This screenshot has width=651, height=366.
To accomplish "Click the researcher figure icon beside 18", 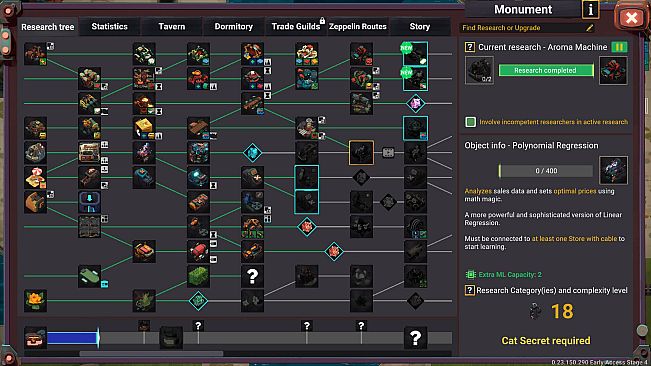I will click(536, 311).
